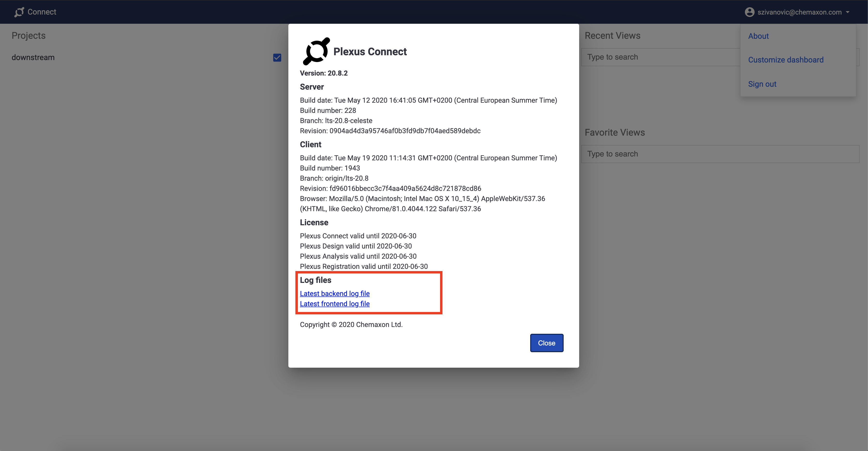Viewport: 868px width, 451px height.
Task: Click the Plexus Connect logo in dialog
Action: tap(316, 51)
